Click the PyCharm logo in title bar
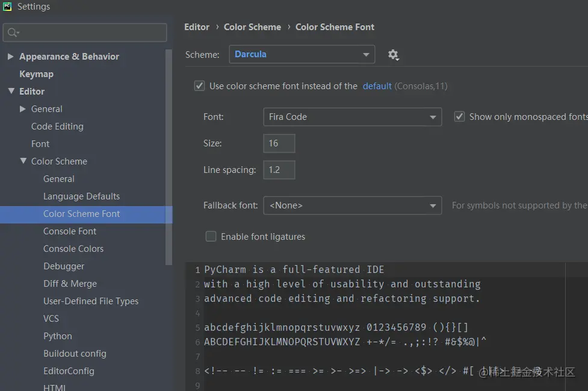Image resolution: width=588 pixels, height=391 pixels. click(8, 7)
